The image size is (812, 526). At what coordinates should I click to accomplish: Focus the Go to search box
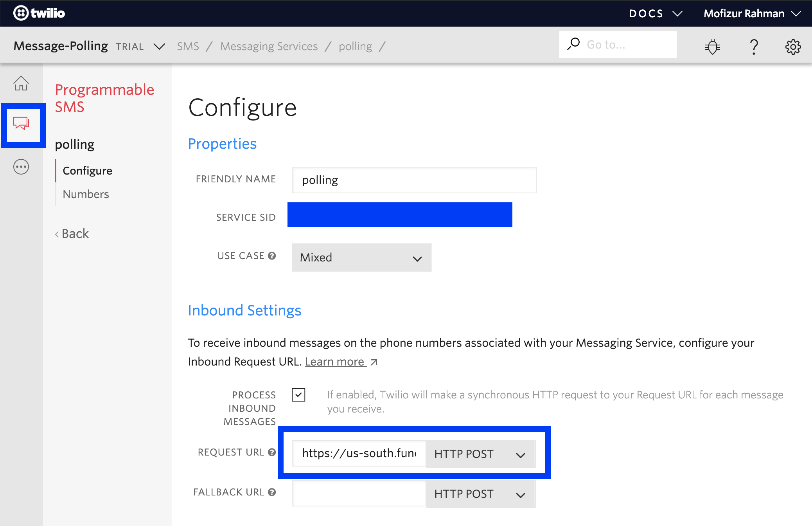pyautogui.click(x=618, y=45)
